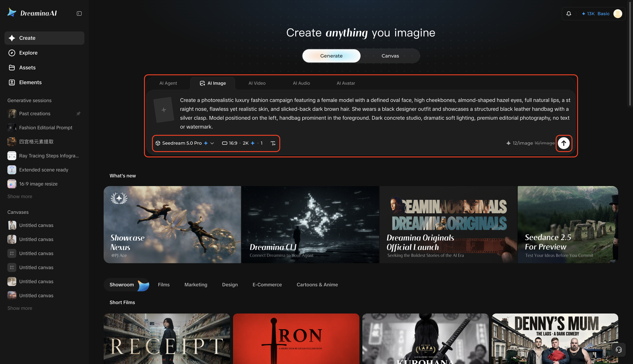633x364 pixels.
Task: Switch to Generate mode
Action: pos(331,56)
